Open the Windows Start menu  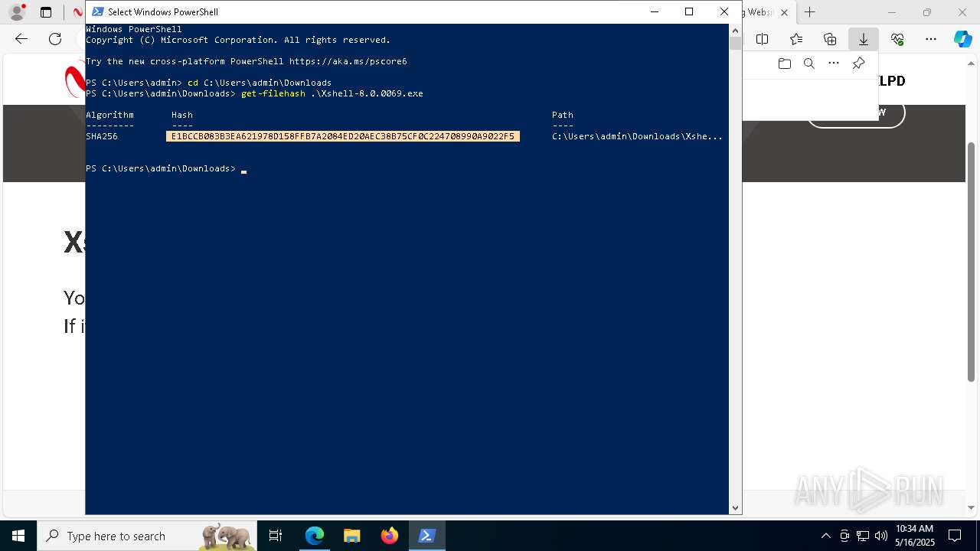coord(18,536)
